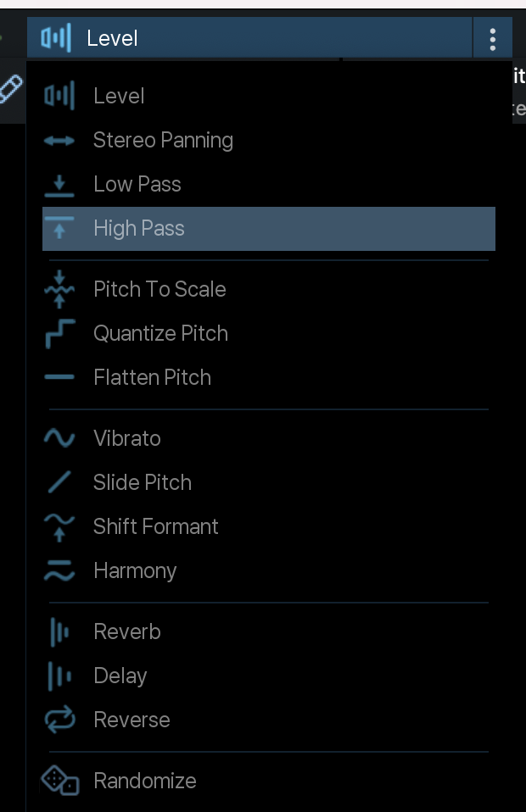Choose the Flatten Pitch option
This screenshot has height=812, width=526.
point(152,377)
